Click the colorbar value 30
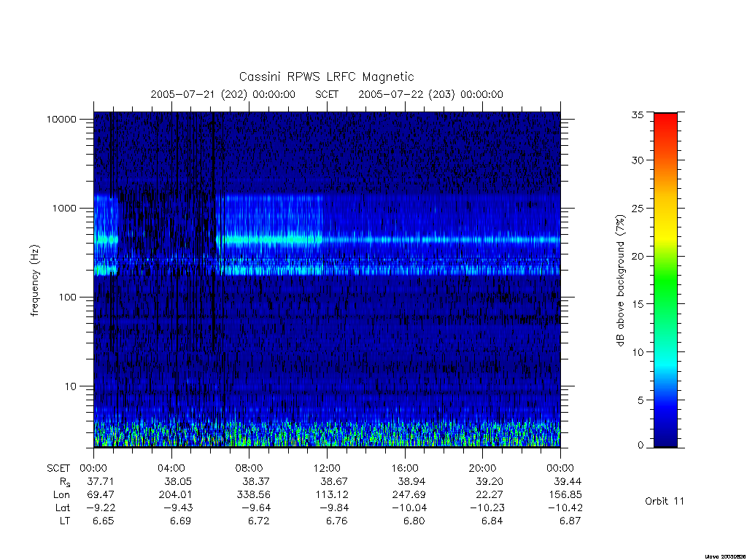The image size is (747, 560). [638, 160]
